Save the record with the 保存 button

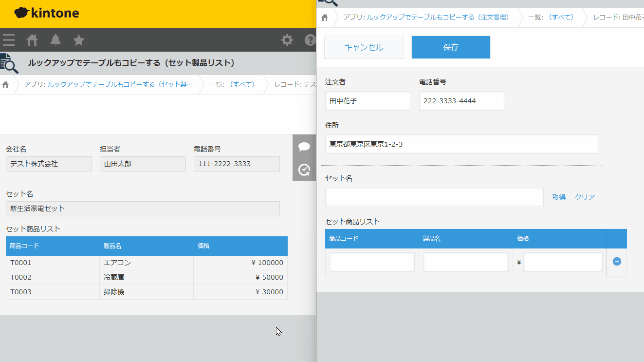[x=451, y=47]
